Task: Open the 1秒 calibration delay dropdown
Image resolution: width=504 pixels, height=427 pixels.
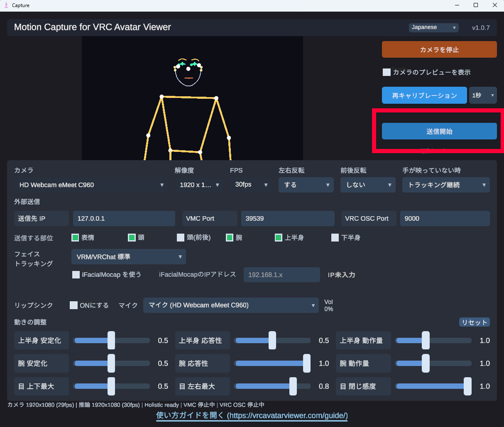Action: coord(483,95)
